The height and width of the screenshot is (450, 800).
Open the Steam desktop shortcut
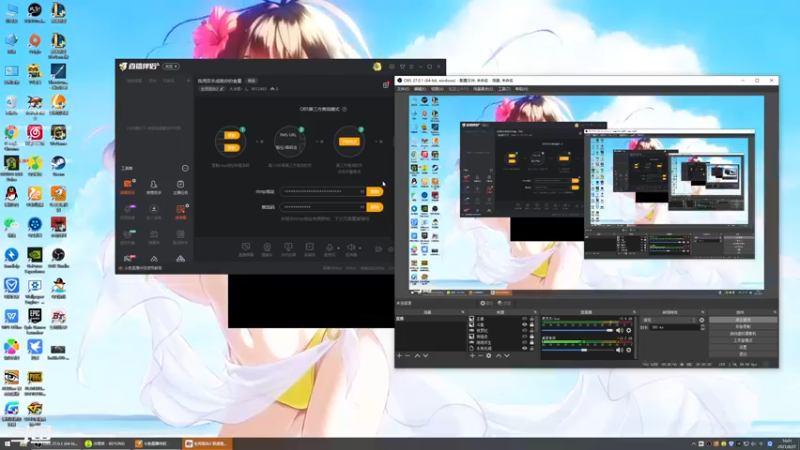point(58,166)
